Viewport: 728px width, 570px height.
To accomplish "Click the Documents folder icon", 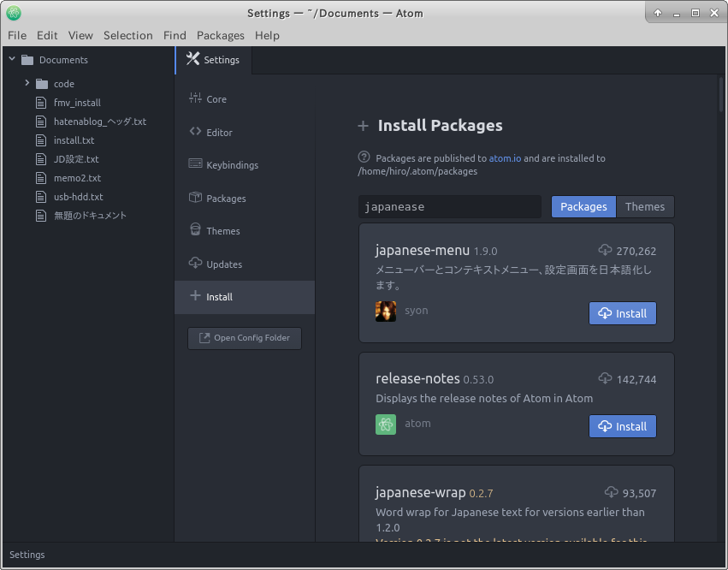I will click(x=28, y=60).
